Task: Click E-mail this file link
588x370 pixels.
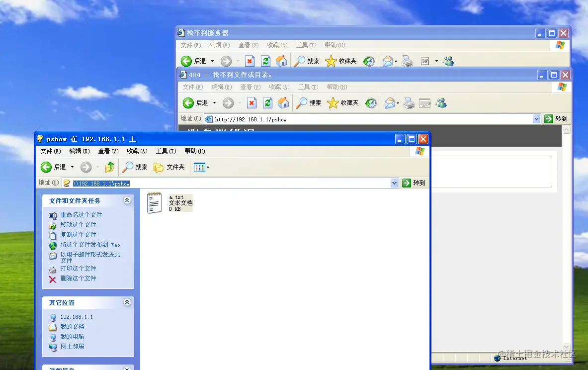Action: point(90,257)
